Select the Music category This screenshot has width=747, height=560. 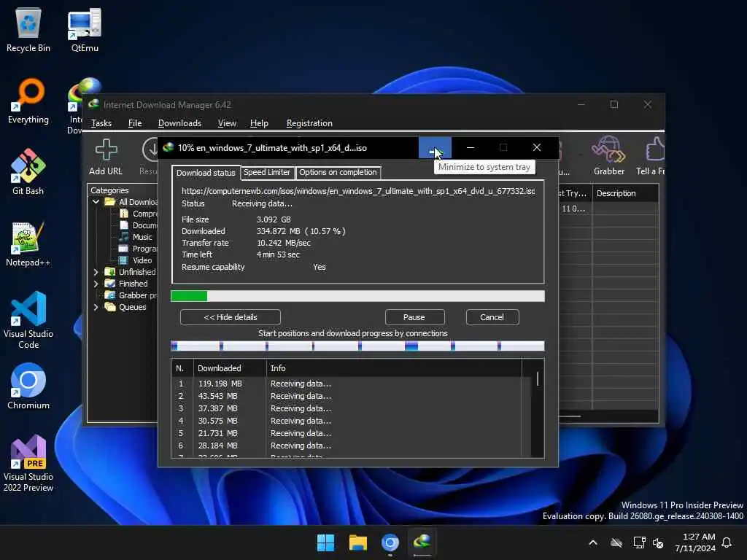tap(136, 237)
